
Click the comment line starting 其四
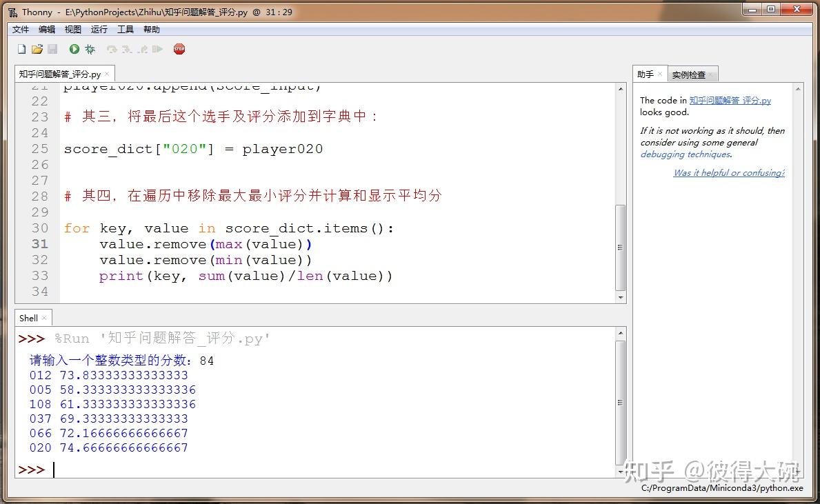(x=253, y=196)
